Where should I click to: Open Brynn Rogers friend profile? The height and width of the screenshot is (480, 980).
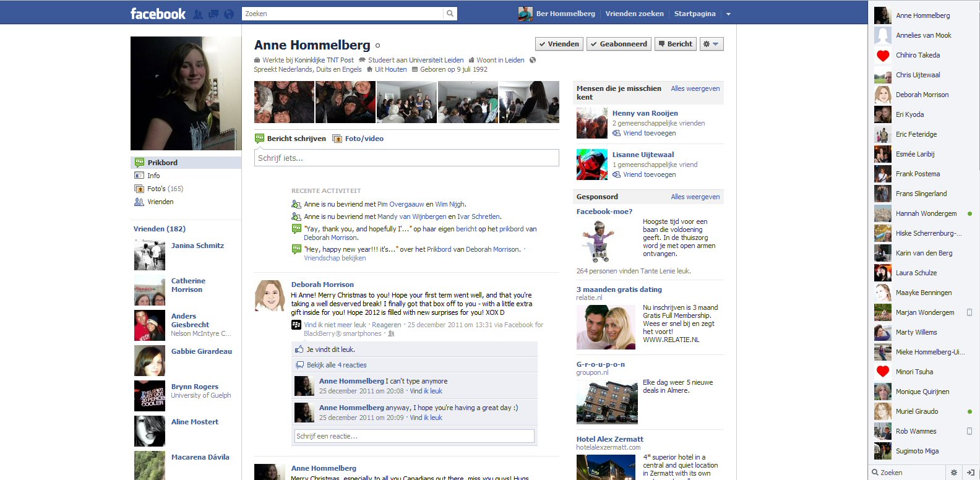(195, 387)
